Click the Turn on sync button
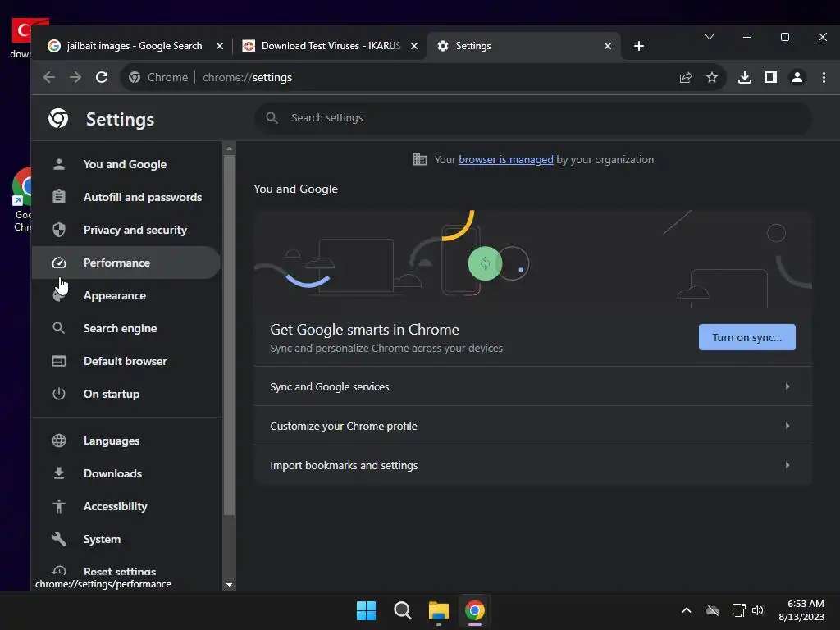The image size is (840, 630). pyautogui.click(x=746, y=337)
